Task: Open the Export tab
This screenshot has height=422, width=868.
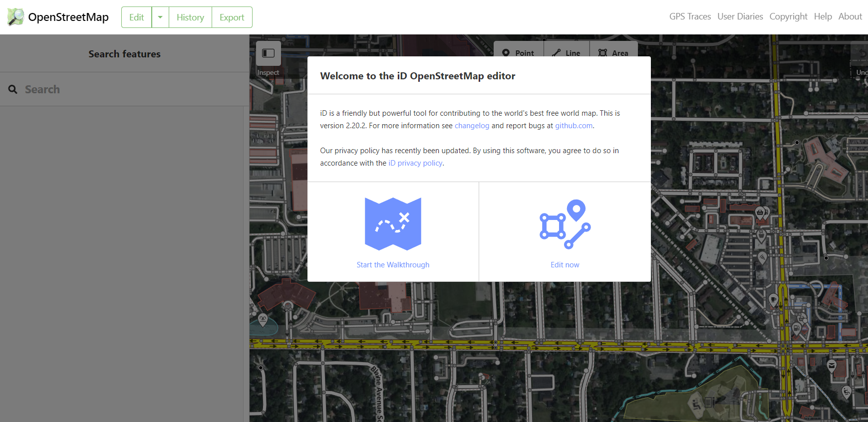Action: click(232, 17)
